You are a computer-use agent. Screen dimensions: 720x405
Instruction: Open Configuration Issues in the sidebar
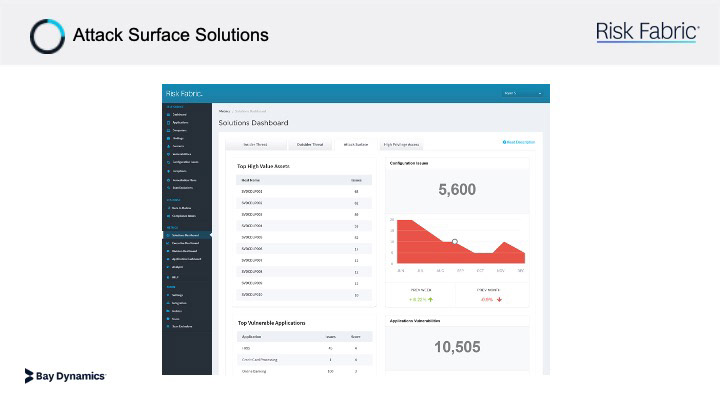(x=186, y=162)
